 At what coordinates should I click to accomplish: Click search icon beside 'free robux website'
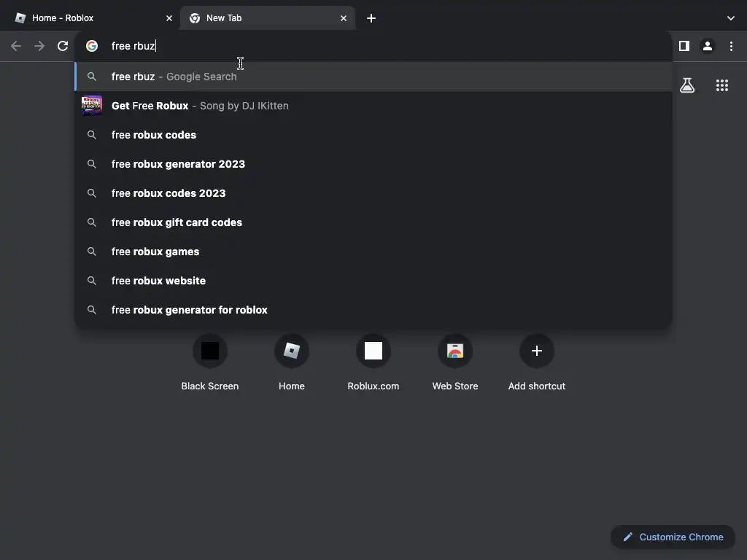click(x=92, y=281)
